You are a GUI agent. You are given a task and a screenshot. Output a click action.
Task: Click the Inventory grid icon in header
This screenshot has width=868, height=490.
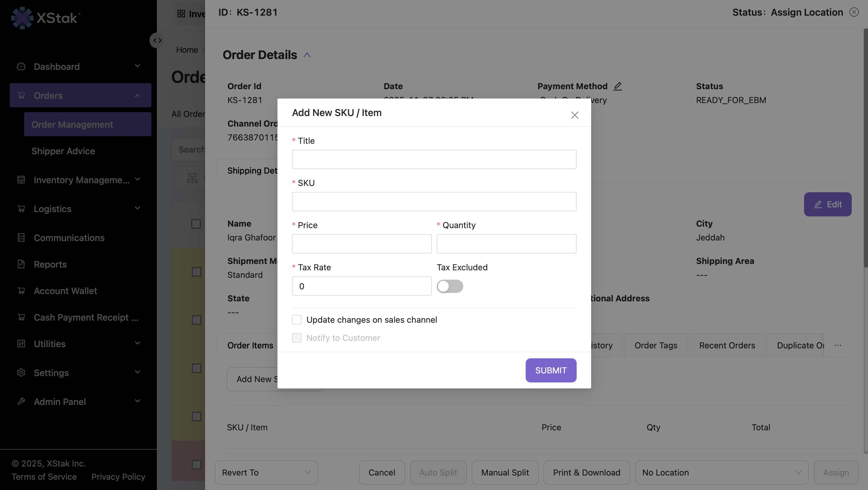(181, 14)
